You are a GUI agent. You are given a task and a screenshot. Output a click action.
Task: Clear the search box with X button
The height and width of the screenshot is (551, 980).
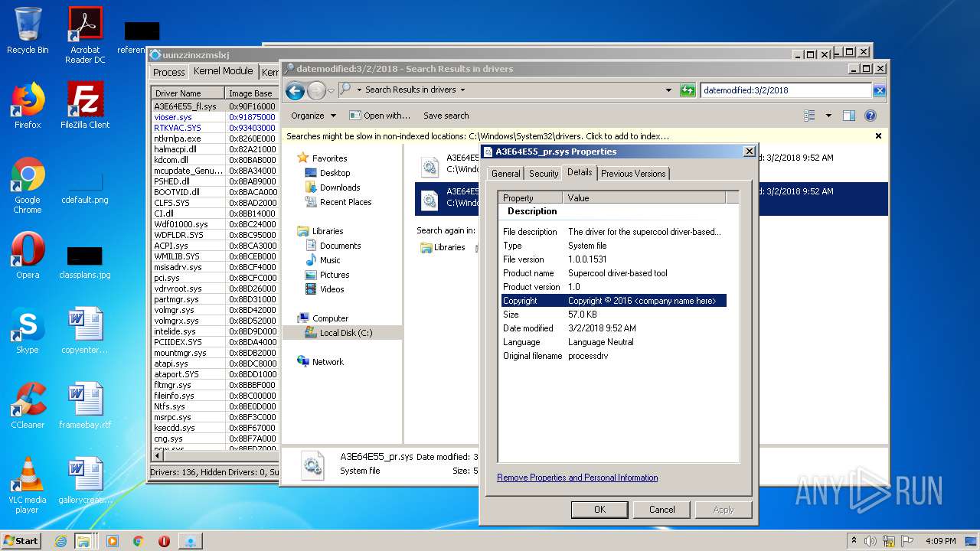pyautogui.click(x=879, y=90)
